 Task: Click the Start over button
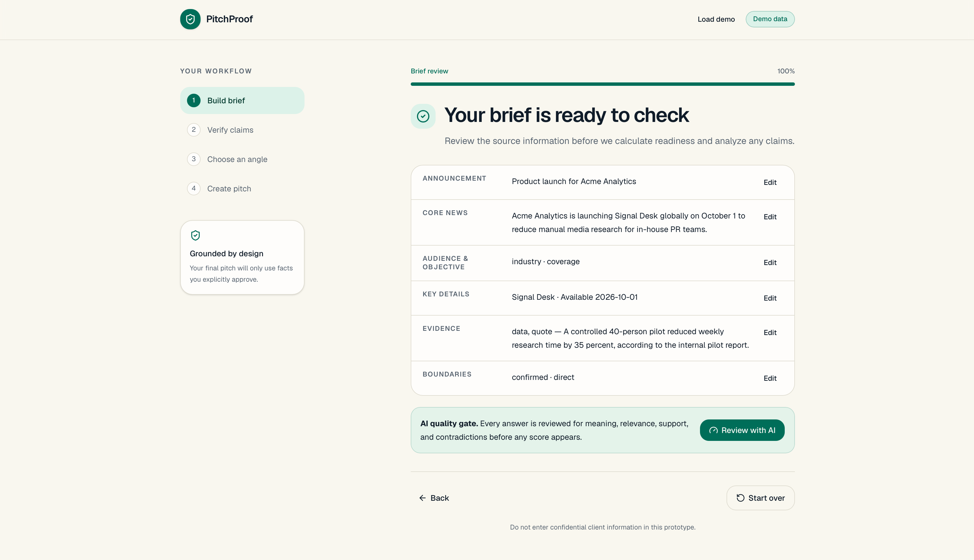pos(760,498)
